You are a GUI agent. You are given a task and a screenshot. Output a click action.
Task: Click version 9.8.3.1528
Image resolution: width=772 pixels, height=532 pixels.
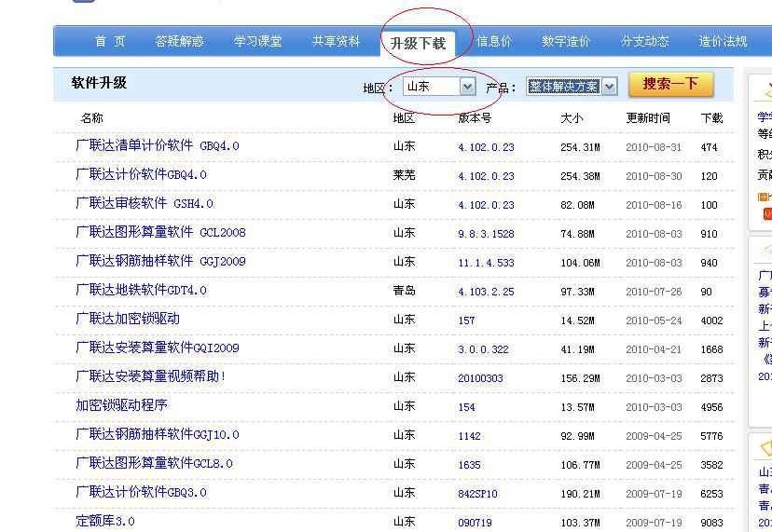tap(486, 234)
